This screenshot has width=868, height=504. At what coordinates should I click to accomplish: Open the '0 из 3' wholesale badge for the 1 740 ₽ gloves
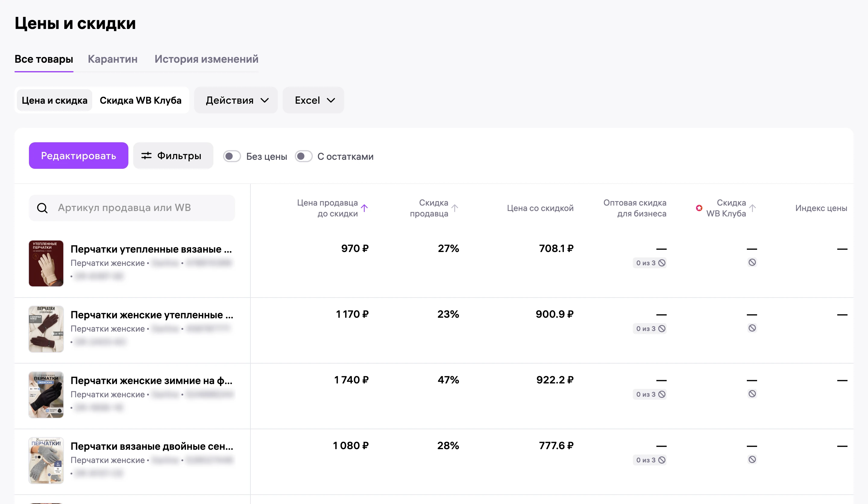pyautogui.click(x=649, y=394)
